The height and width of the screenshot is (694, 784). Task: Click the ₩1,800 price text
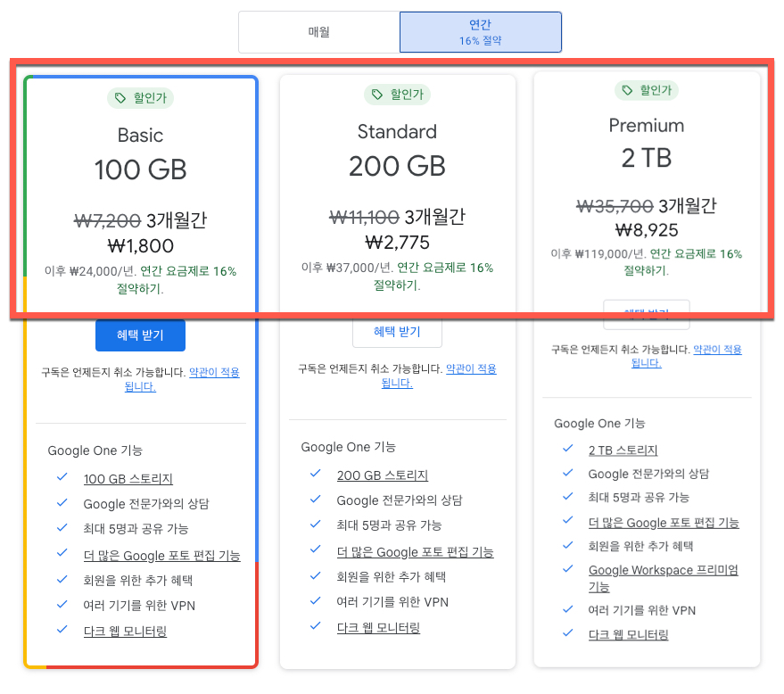pyautogui.click(x=141, y=245)
